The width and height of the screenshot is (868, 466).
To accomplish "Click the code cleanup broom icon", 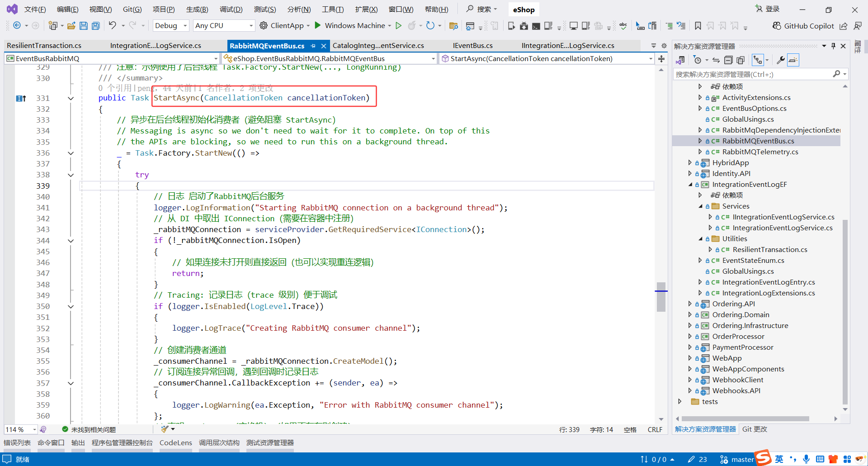I will (x=165, y=429).
